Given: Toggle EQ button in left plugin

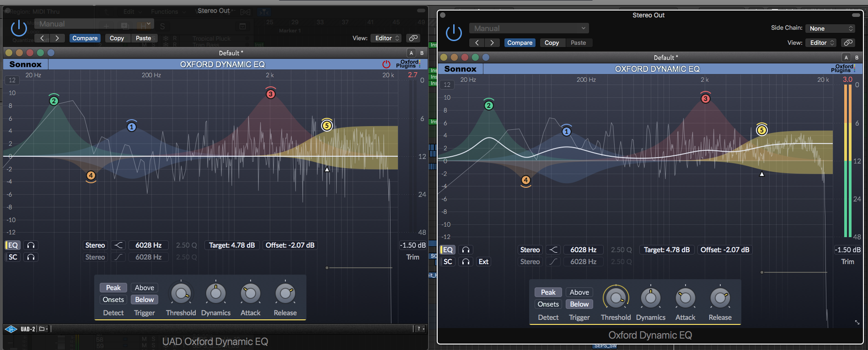Looking at the screenshot, I should point(12,245).
